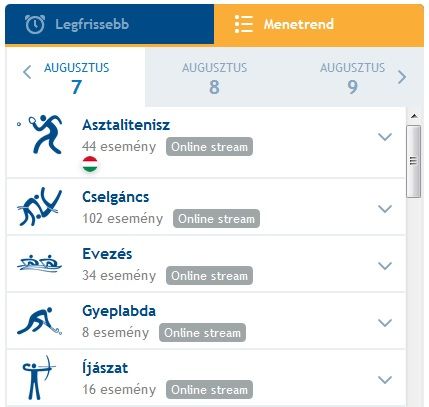The height and width of the screenshot is (407, 429).
Task: Click the archery icon for Íjászat
Action: [39, 377]
